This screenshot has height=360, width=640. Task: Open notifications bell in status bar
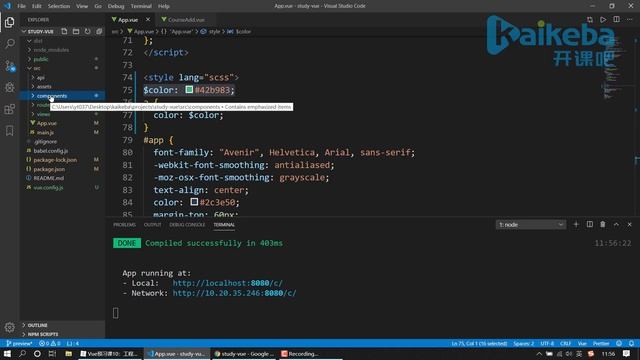[631, 343]
